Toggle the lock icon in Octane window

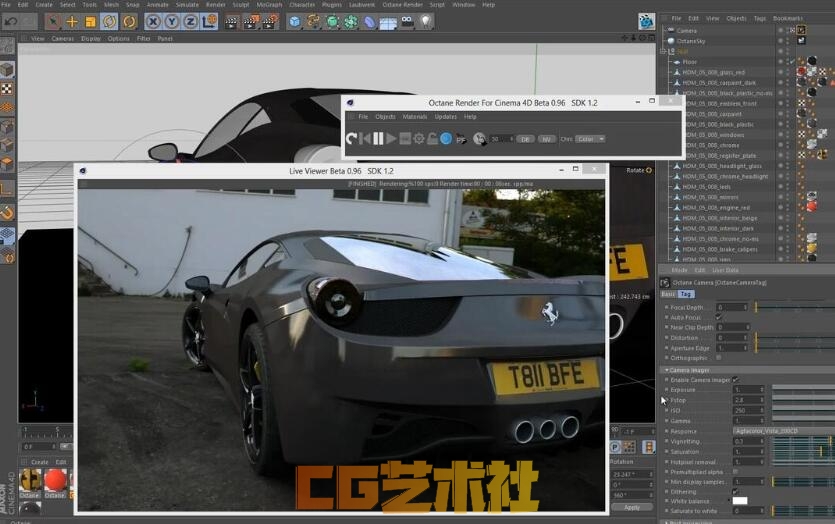432,139
